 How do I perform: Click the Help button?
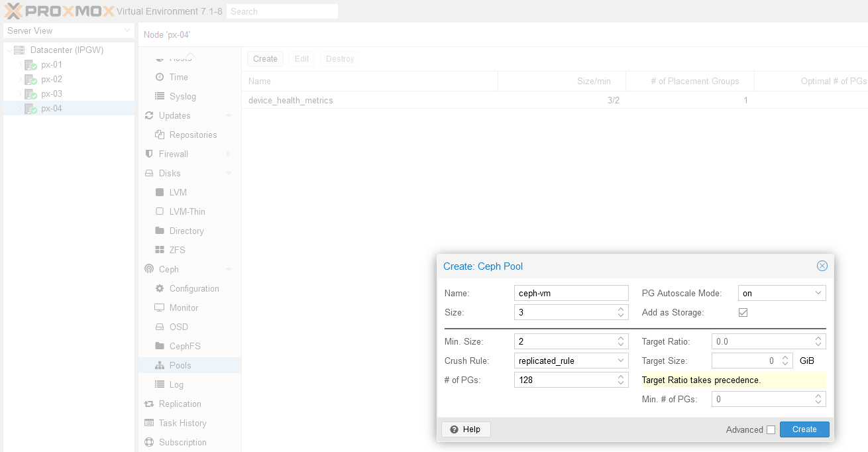pyautogui.click(x=466, y=429)
